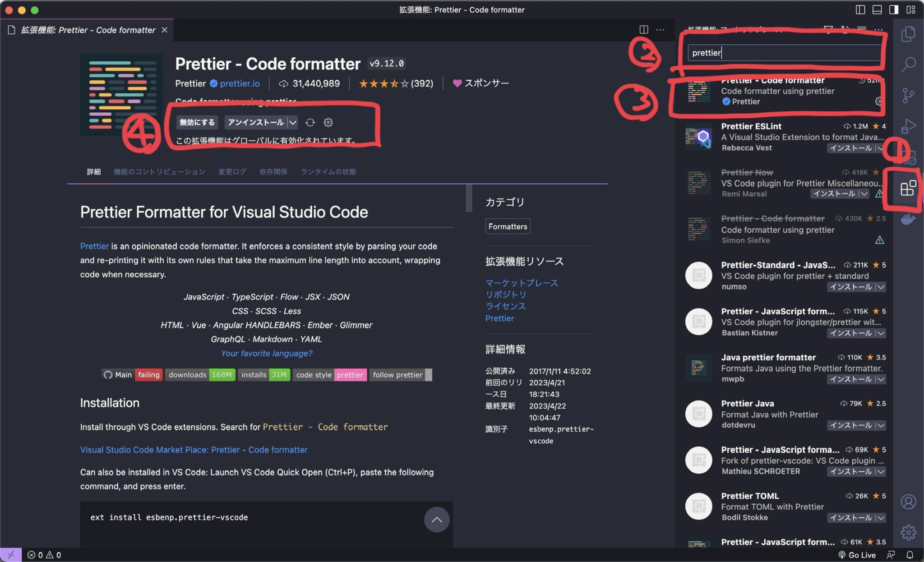Click the refresh icon on the Prettier extension page
Screen dimensions: 924x562
(x=310, y=122)
